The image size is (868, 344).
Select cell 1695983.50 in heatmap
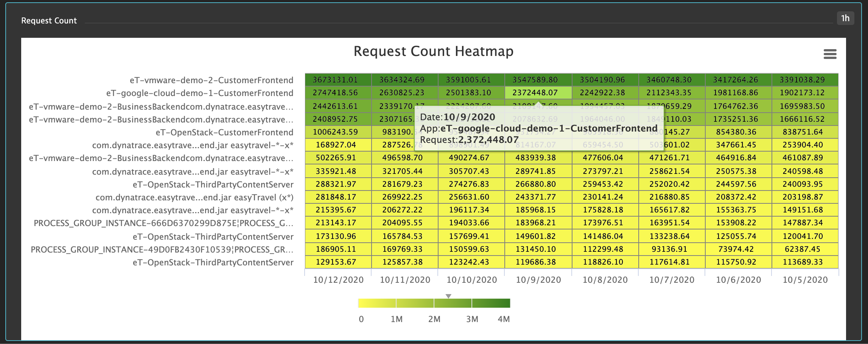coord(805,106)
